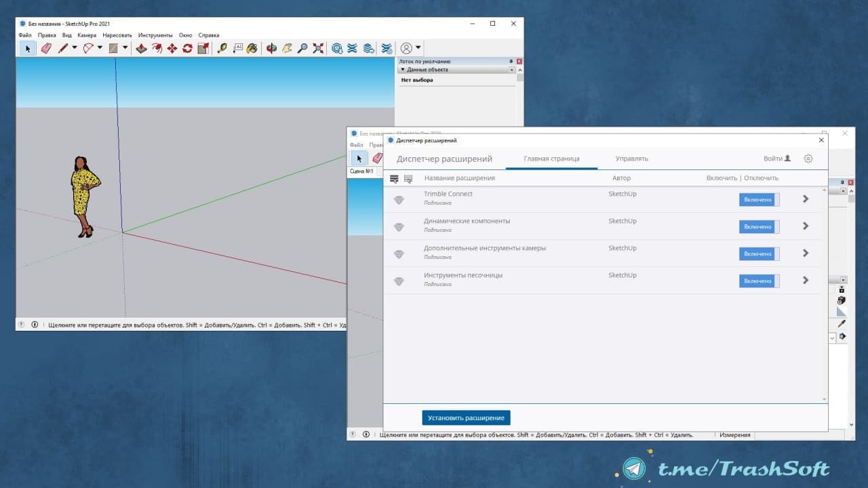Expand Дополнительные инструменты камеры details arrow
Screen dimensions: 868x488
click(806, 253)
